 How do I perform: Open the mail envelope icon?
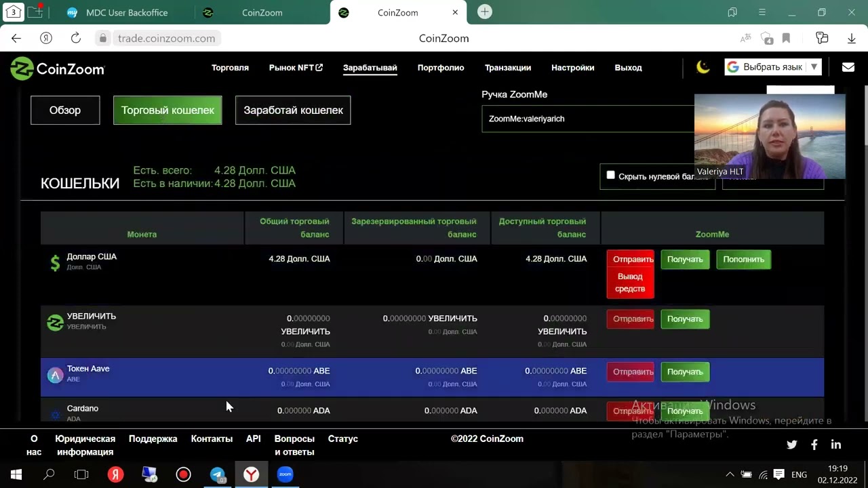point(848,67)
